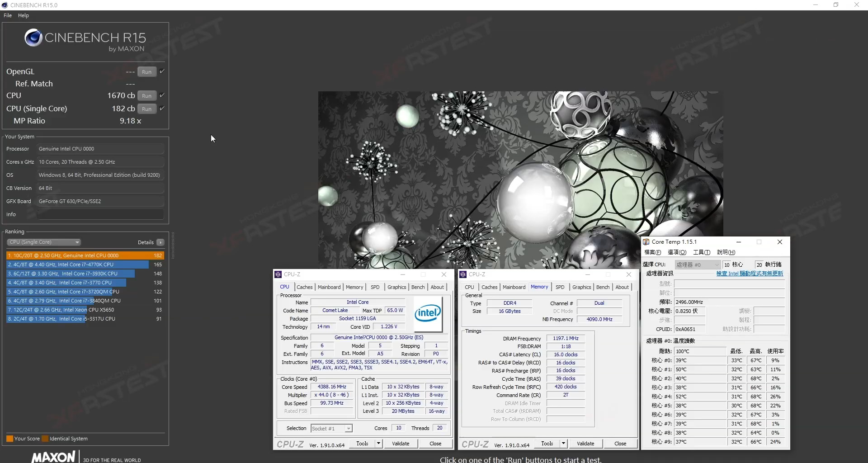Run the OpenGL benchmark
Screen dimensions: 868x463
pos(147,72)
